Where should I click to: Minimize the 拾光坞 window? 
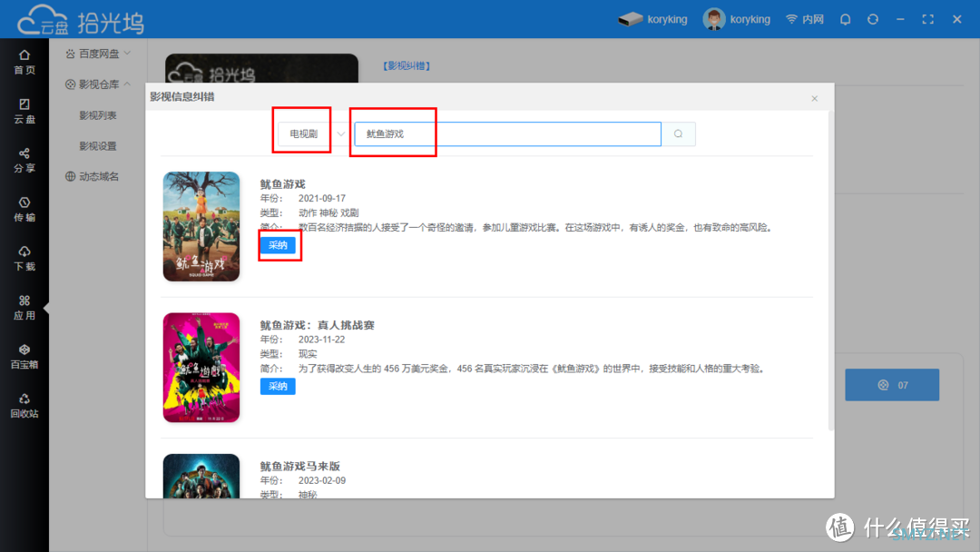coord(900,19)
